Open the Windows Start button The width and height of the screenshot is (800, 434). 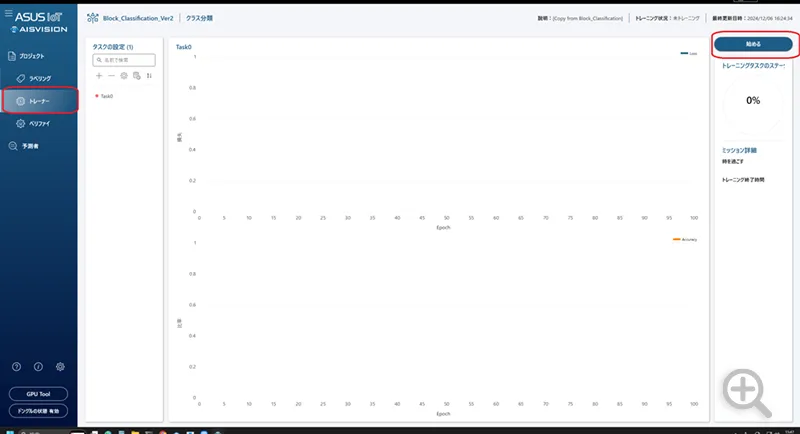point(9,432)
